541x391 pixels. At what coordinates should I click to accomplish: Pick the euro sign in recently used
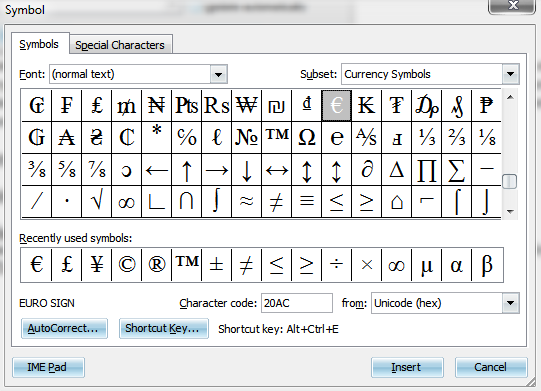[x=37, y=265]
